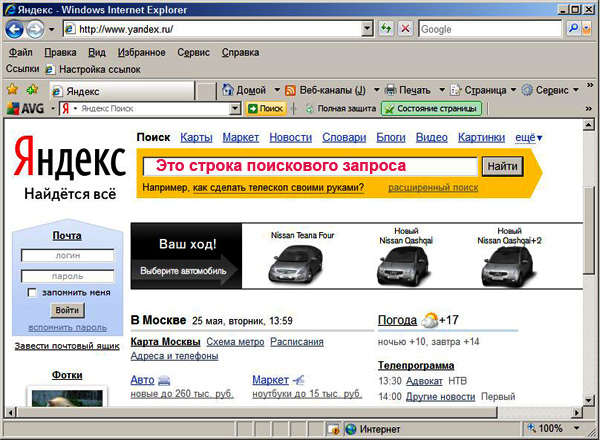Open the Вид menu
This screenshot has width=600, height=440.
pos(97,52)
